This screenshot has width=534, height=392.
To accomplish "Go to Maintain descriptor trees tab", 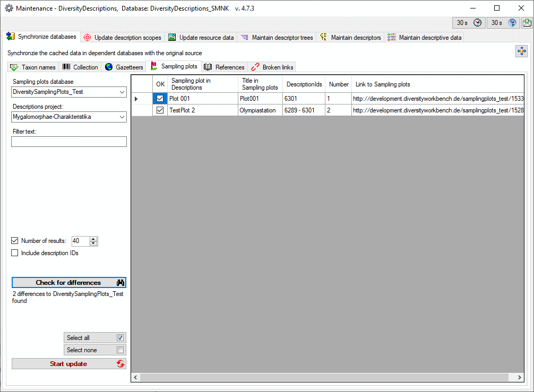I will tap(277, 38).
